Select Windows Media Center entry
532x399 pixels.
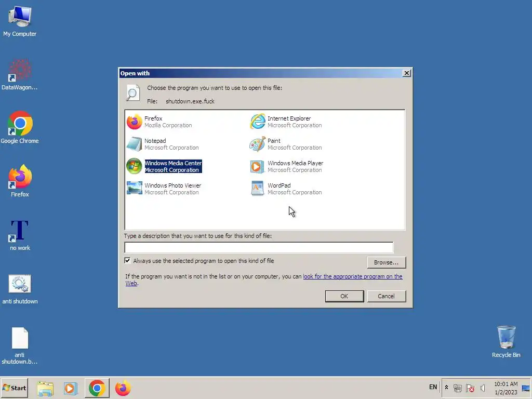pos(164,166)
